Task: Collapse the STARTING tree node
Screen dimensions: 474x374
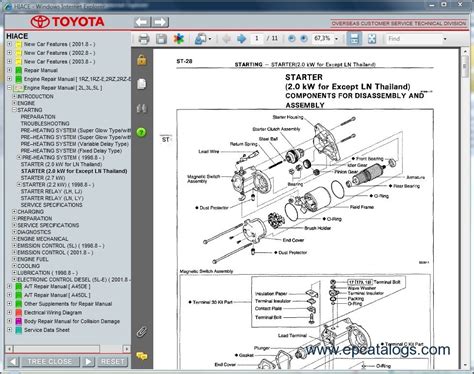Action: tap(14, 110)
